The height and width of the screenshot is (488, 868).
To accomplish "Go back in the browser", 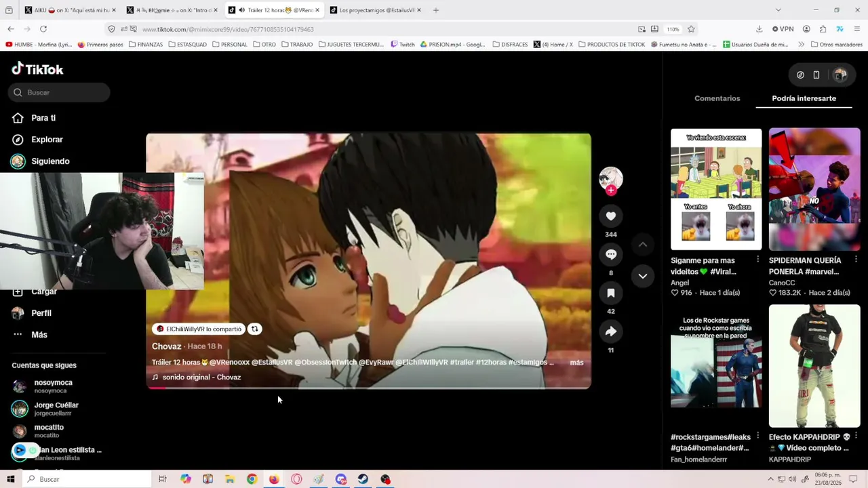I will pos(11,29).
